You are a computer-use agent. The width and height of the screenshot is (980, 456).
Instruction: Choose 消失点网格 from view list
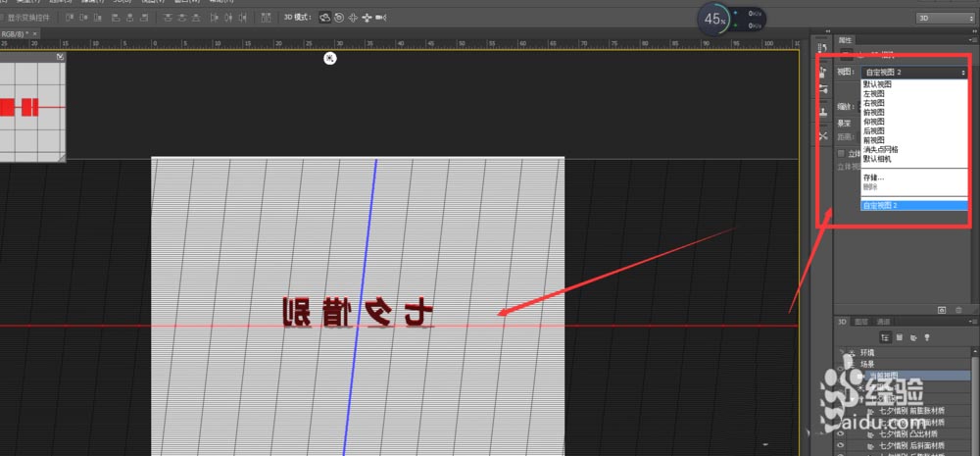881,149
